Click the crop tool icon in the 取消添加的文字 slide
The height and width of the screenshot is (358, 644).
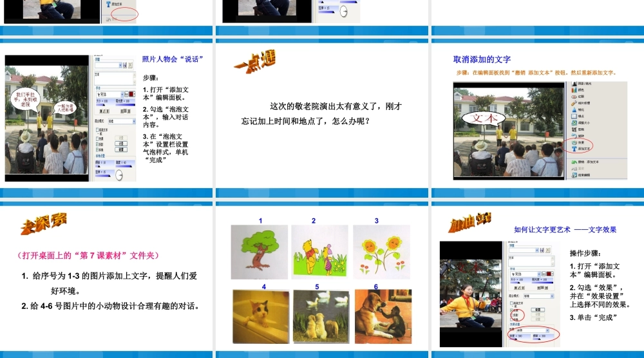pyautogui.click(x=574, y=129)
